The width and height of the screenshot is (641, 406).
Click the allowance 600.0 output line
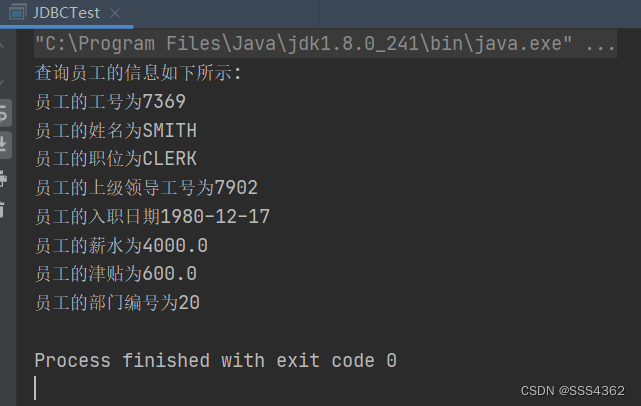point(115,273)
